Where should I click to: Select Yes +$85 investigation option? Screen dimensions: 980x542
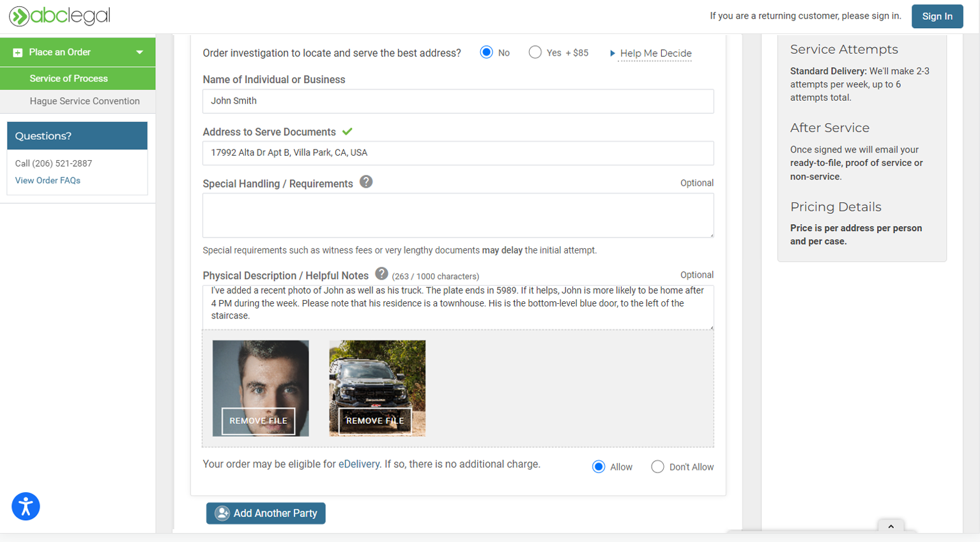(535, 52)
